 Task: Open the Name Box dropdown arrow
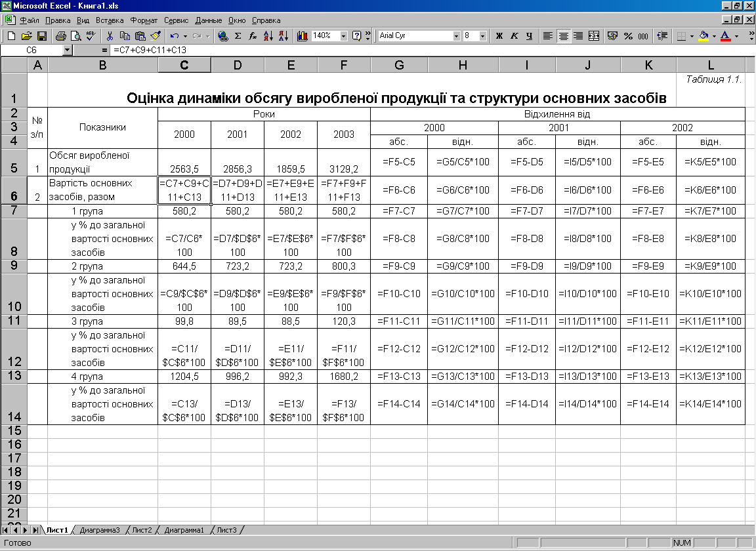[68, 50]
